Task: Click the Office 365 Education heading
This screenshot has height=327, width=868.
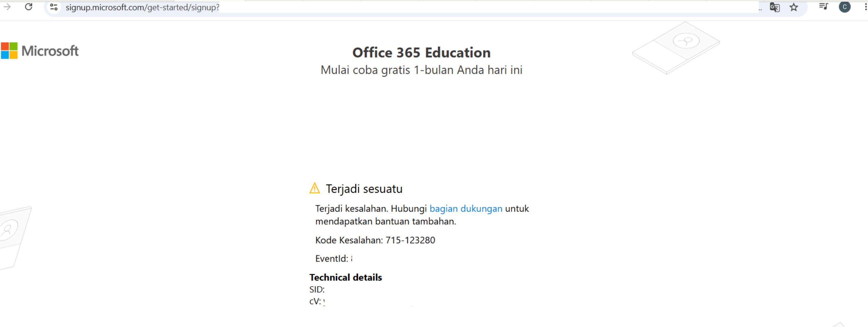Action: [421, 53]
